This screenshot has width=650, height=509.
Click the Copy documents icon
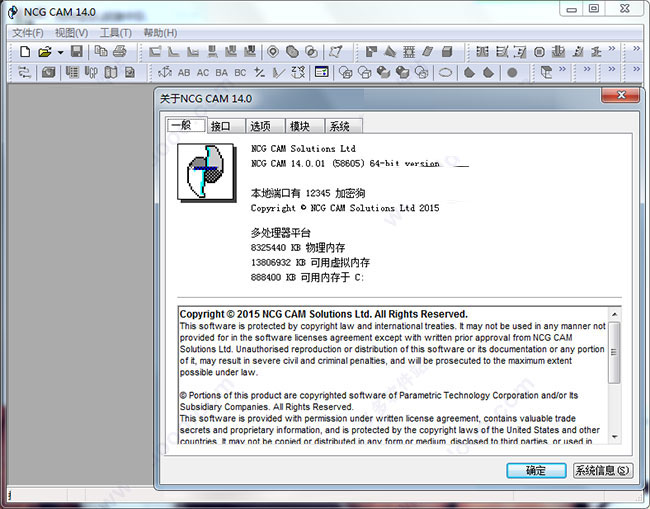coord(101,51)
